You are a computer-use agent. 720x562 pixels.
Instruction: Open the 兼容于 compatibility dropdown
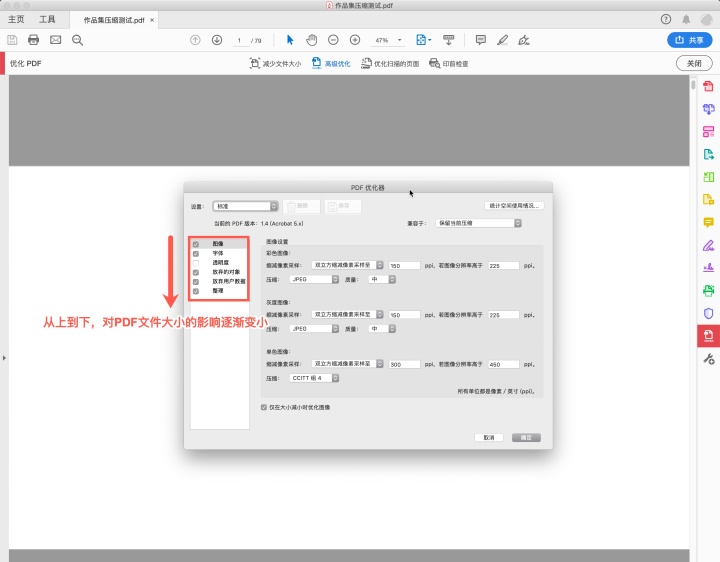click(x=478, y=223)
